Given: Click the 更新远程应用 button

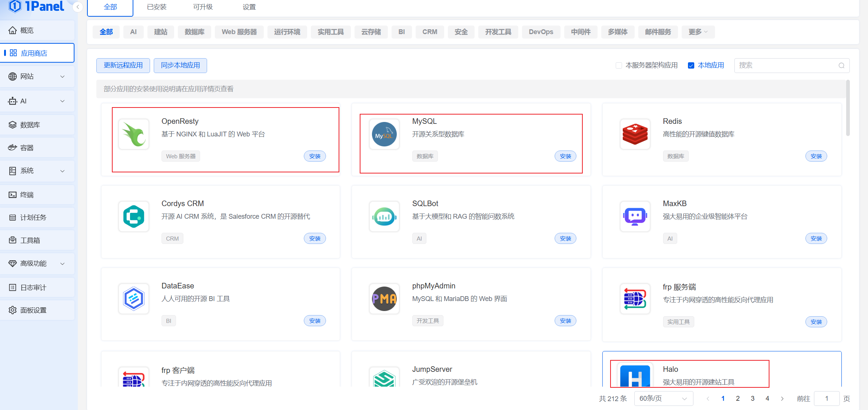Looking at the screenshot, I should tap(123, 66).
